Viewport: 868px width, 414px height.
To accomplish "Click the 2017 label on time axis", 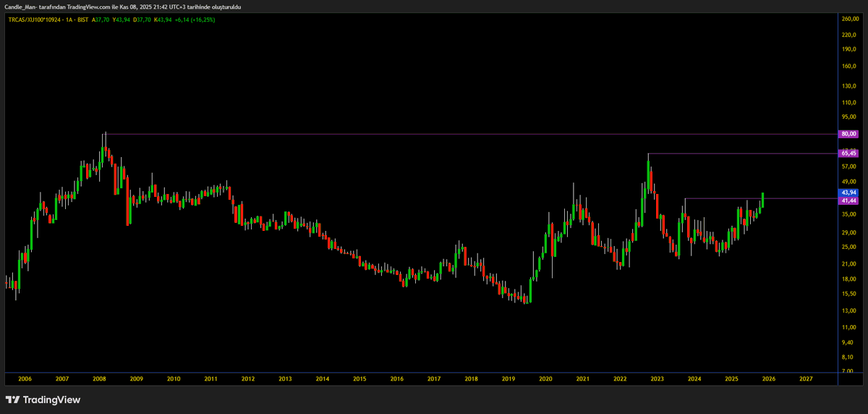I will (x=434, y=379).
